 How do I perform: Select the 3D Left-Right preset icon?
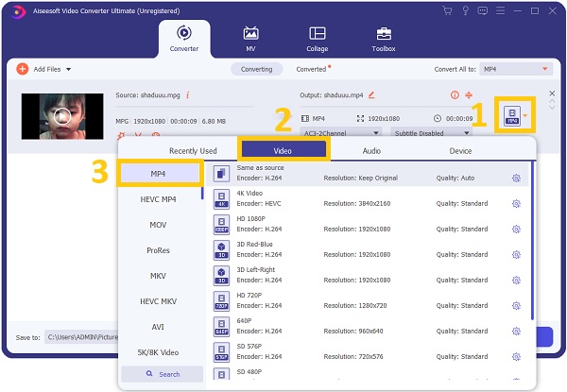click(x=221, y=276)
